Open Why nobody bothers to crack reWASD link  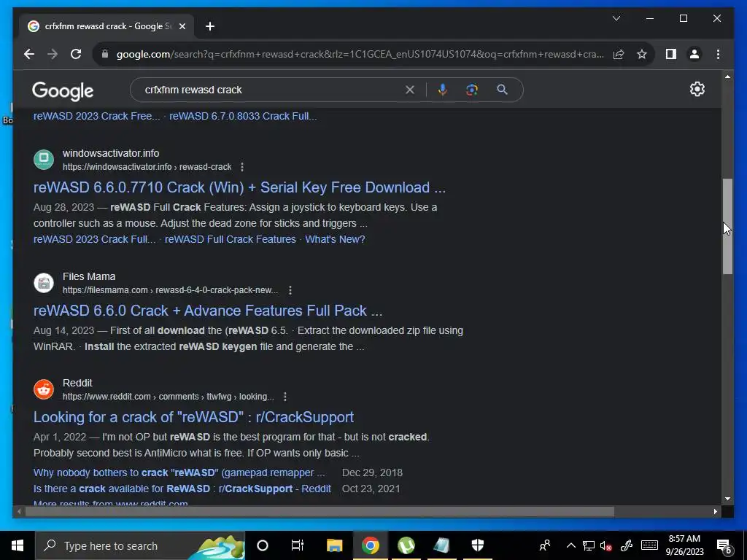coord(179,472)
